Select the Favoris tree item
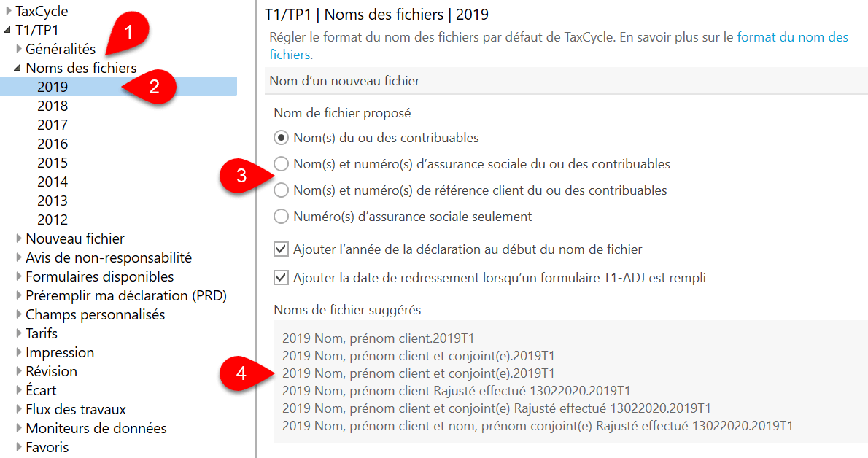Viewport: 868px width, 458px height. tap(47, 447)
